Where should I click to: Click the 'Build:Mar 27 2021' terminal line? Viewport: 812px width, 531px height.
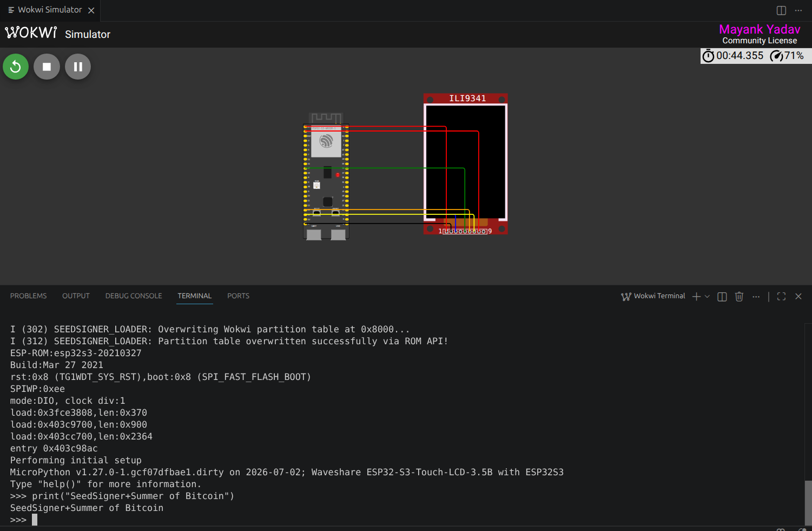coord(56,365)
